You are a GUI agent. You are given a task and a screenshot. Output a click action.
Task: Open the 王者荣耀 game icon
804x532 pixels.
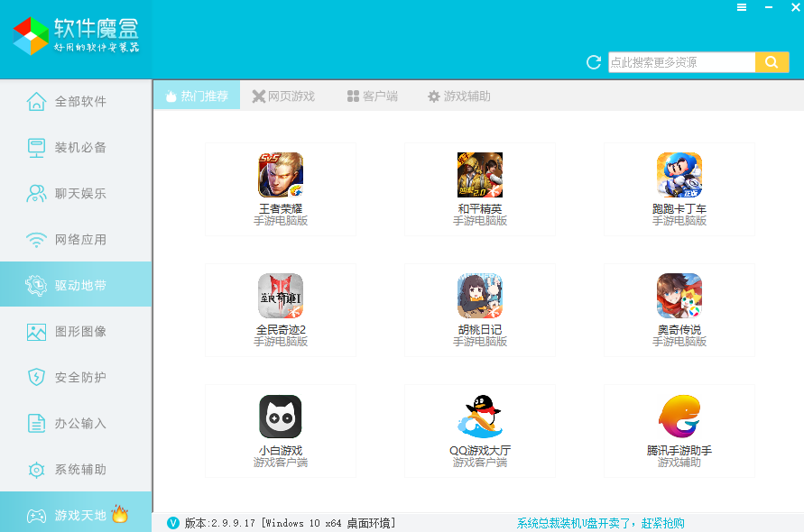[x=281, y=175]
